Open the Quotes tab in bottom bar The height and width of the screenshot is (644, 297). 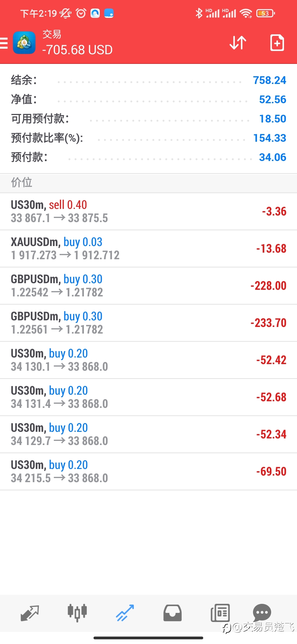[30, 613]
